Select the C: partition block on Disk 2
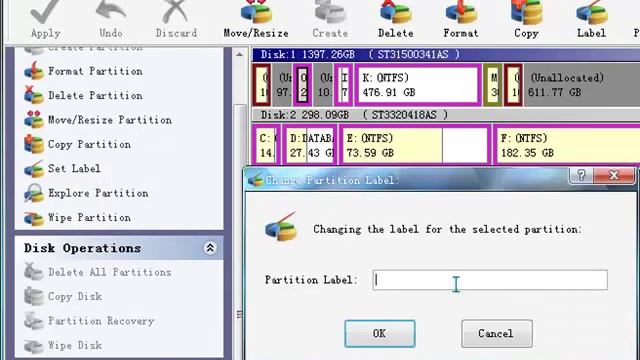640x360 pixels. (266, 146)
